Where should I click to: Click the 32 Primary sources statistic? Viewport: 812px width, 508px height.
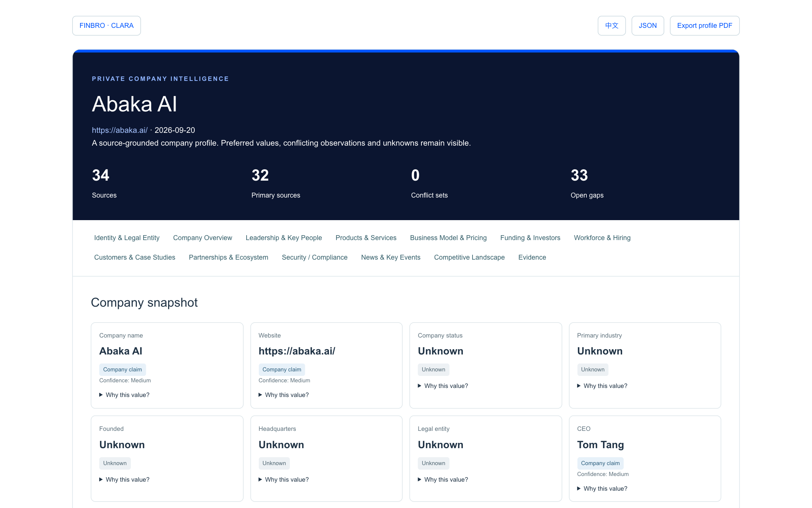276,183
